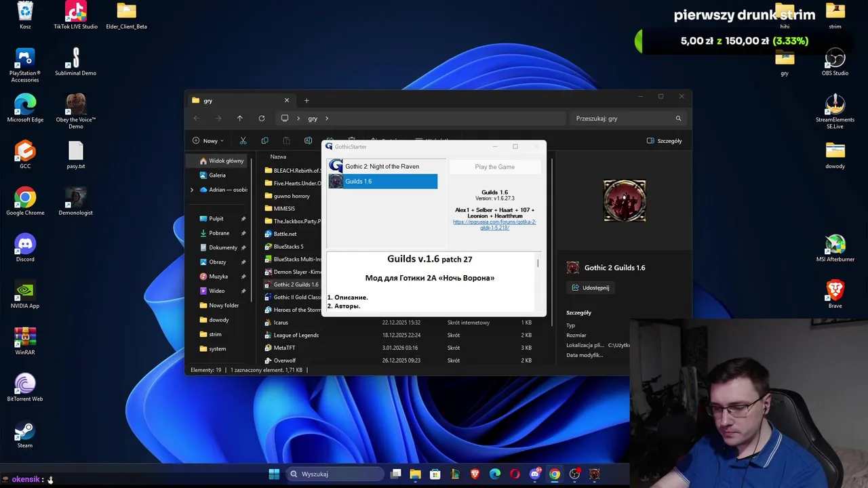Viewport: 868px width, 488px height.
Task: Open Microsoft Store from the taskbar
Action: point(435,474)
